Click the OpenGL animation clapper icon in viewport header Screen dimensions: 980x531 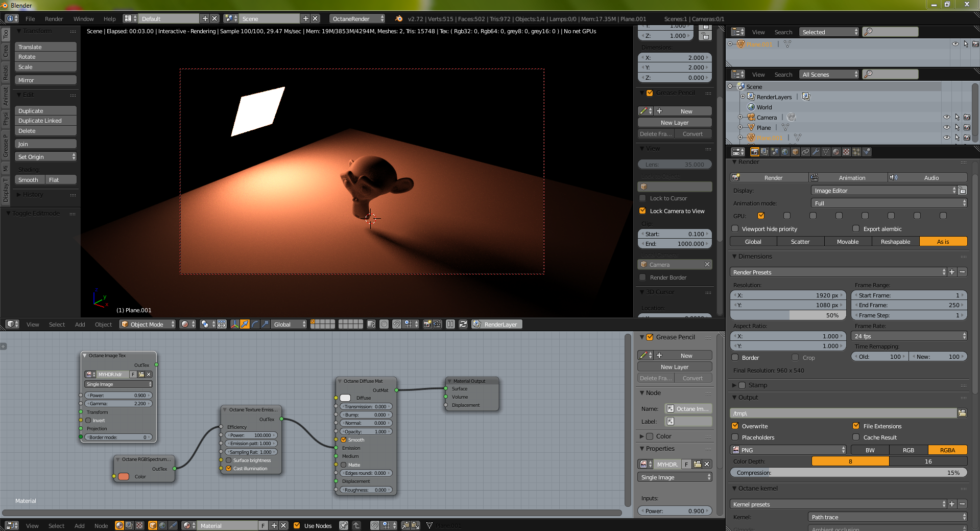438,324
